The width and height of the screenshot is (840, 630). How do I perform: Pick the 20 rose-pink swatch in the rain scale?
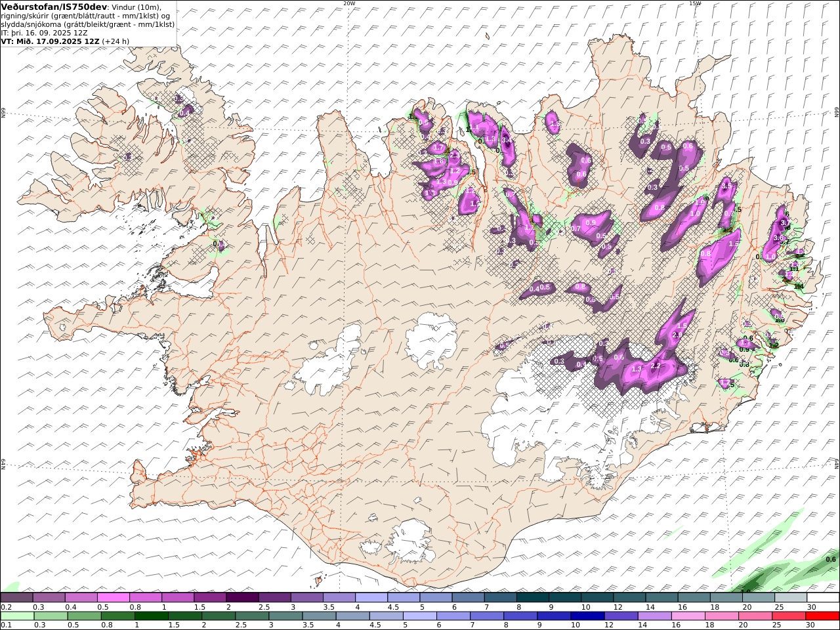[755, 616]
